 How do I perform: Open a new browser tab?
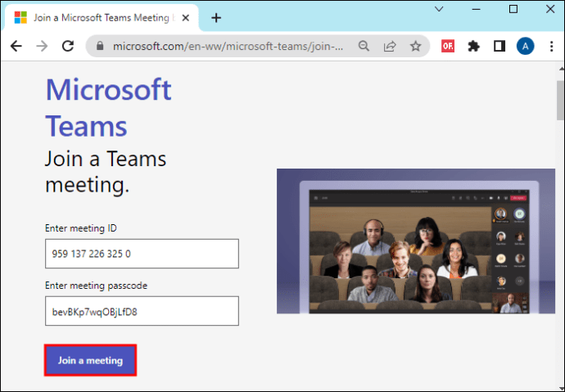(216, 18)
